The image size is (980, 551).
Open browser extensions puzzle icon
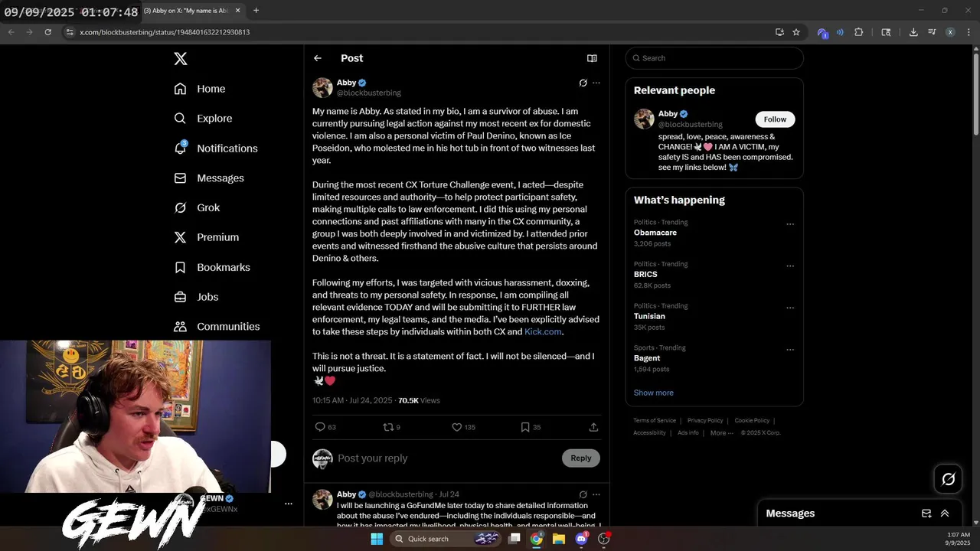point(858,32)
